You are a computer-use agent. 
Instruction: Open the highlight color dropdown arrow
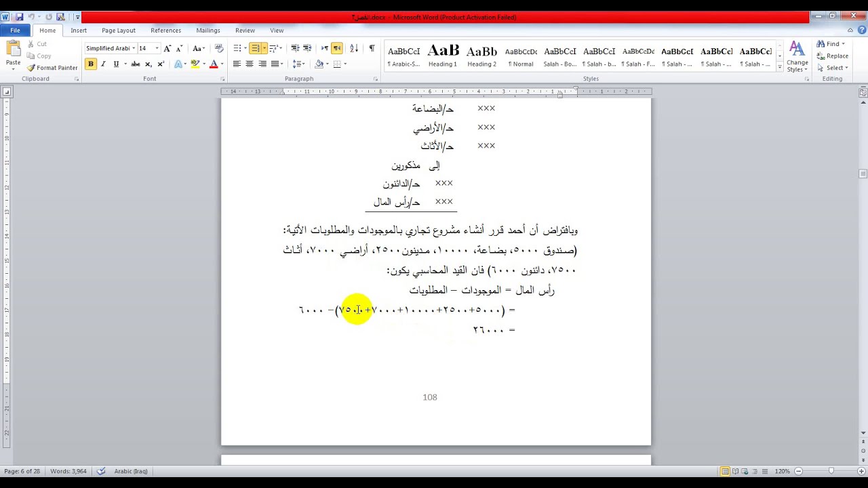203,64
